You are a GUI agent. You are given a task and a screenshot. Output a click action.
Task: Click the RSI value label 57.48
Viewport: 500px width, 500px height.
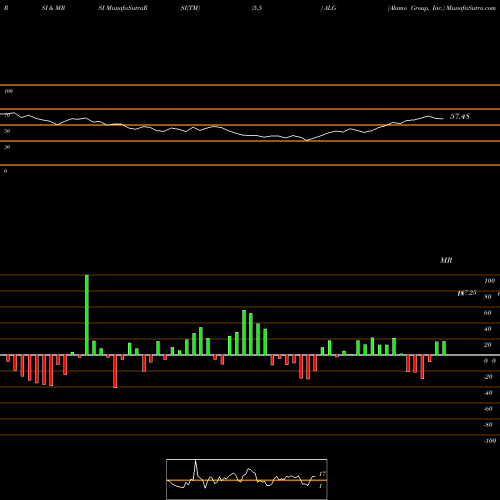click(460, 116)
